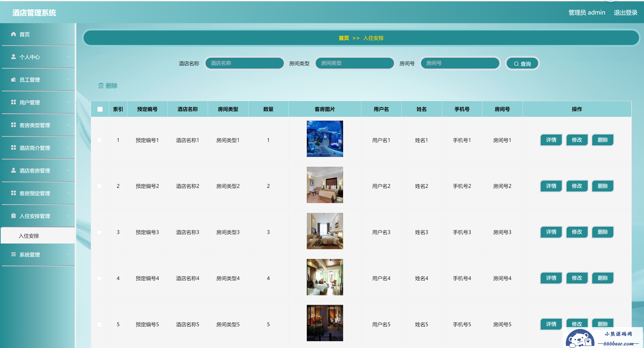Collapse the 入住安排管理 chevron arrow
This screenshot has height=348, width=644.
click(69, 216)
